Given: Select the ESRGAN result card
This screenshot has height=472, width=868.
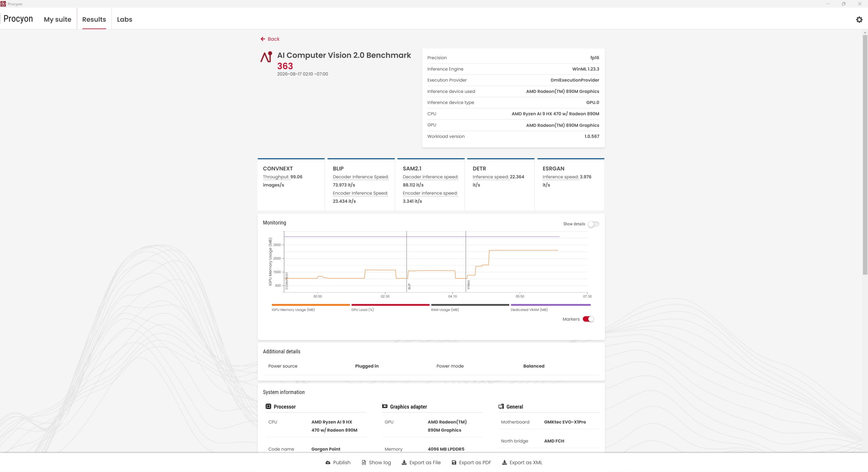Looking at the screenshot, I should point(570,184).
